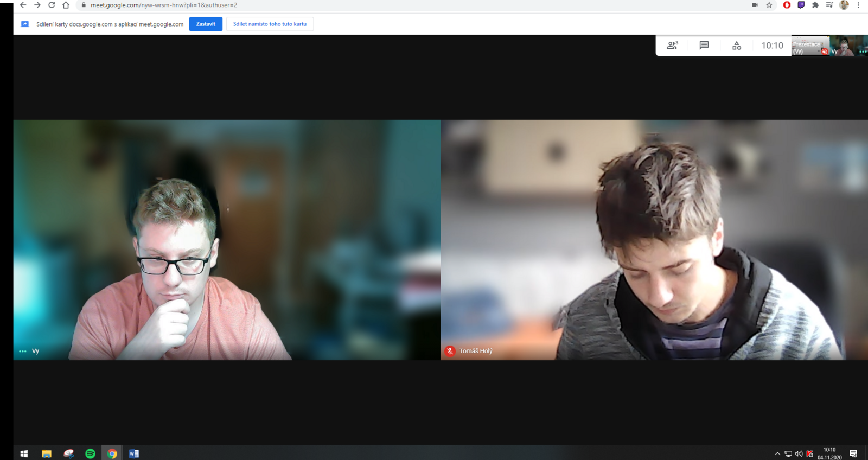
Task: Open the Chrome three-dot menu
Action: (x=858, y=5)
